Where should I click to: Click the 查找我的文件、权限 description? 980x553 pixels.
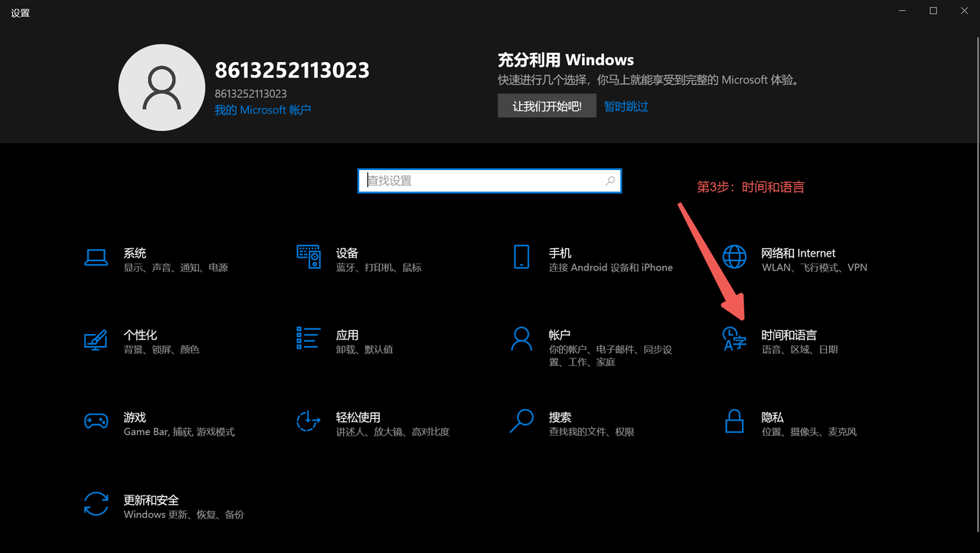click(591, 432)
